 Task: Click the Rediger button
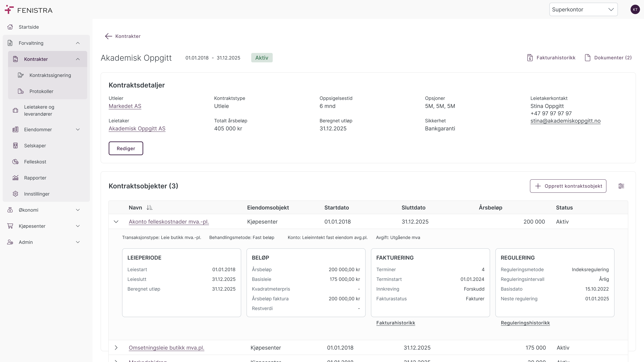tap(126, 148)
